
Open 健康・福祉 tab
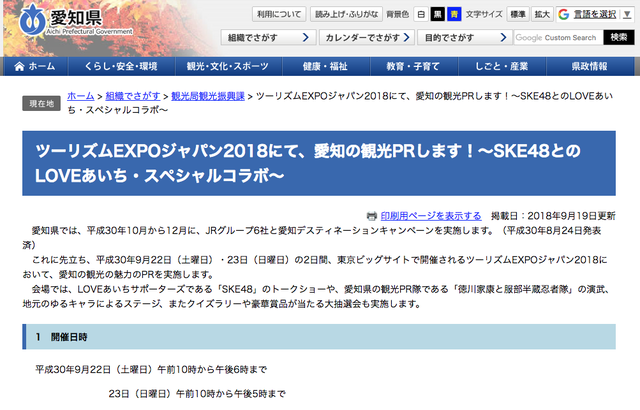pyautogui.click(x=325, y=66)
